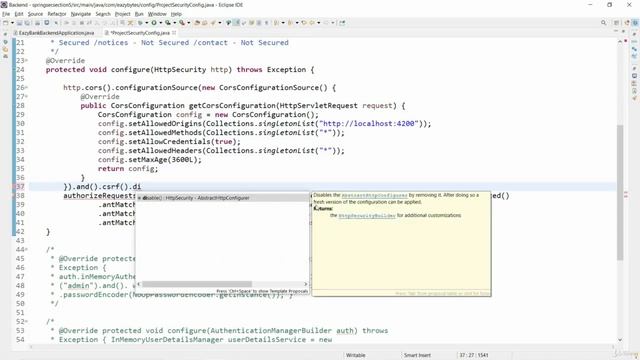The height and width of the screenshot is (360, 640).
Task: Minimize the editor area
Action: point(616,31)
